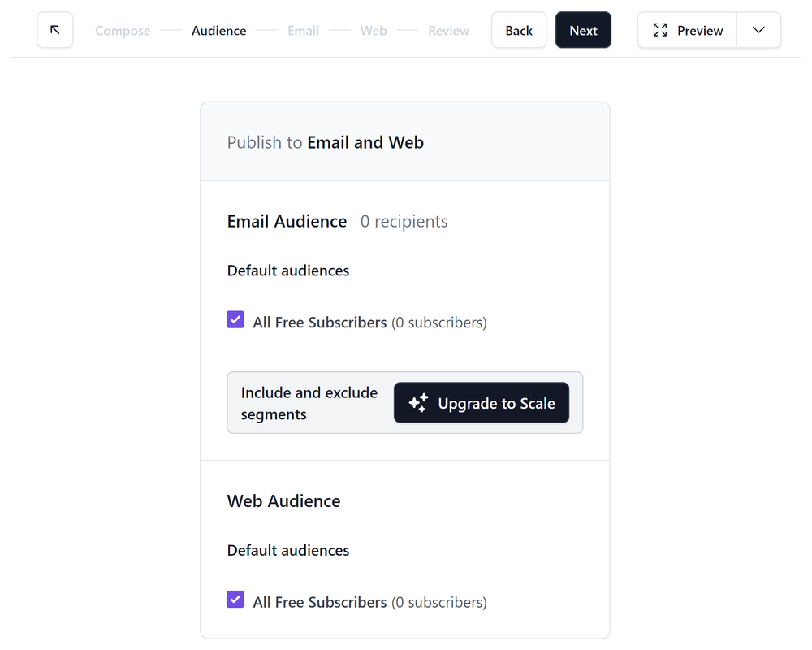Image resolution: width=812 pixels, height=650 pixels.
Task: Uncheck All Free Subscribers under Web Audience
Action: tap(235, 599)
